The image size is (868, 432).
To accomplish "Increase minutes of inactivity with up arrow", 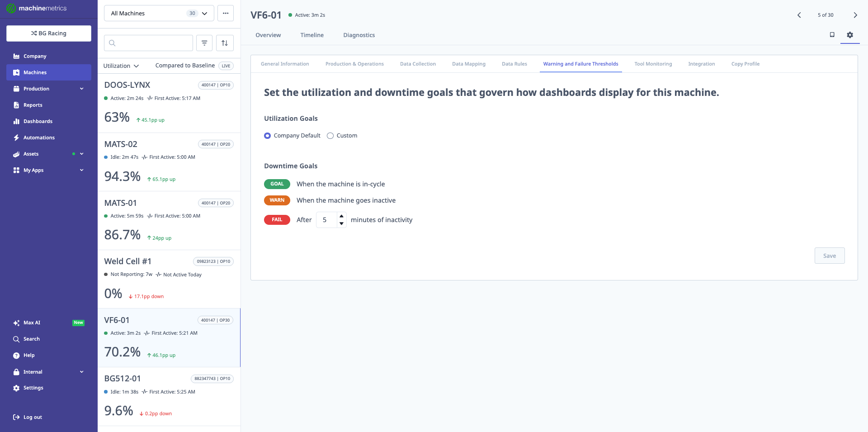I will (x=341, y=217).
